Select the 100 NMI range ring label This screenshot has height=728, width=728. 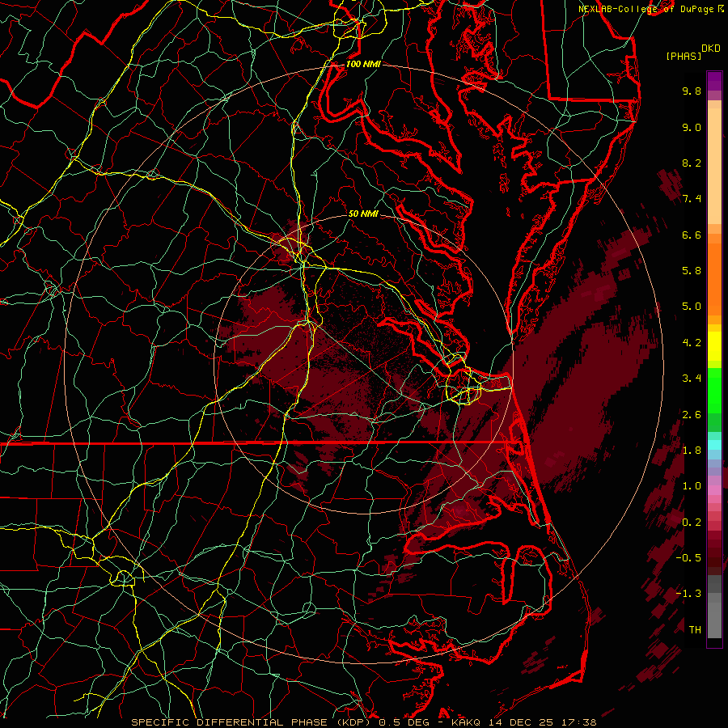pos(363,64)
